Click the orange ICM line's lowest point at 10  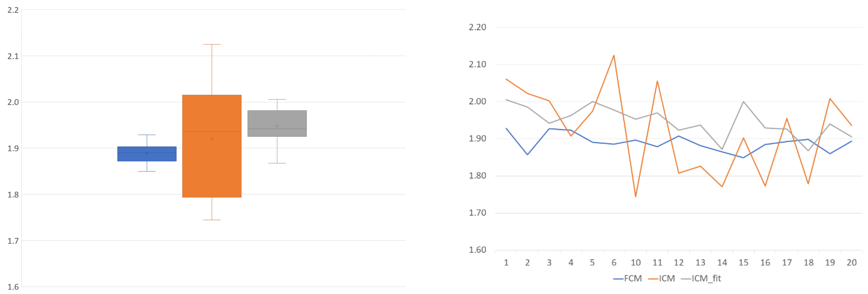[x=636, y=196]
